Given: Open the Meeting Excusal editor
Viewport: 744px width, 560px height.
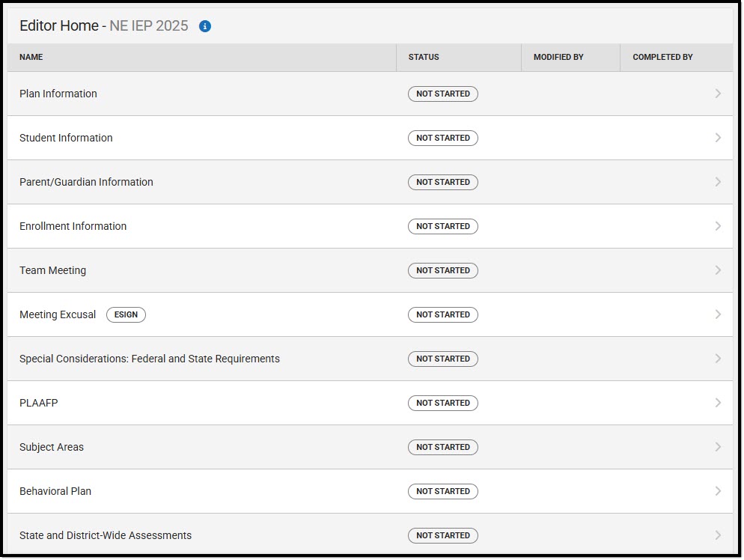Looking at the screenshot, I should tap(58, 314).
